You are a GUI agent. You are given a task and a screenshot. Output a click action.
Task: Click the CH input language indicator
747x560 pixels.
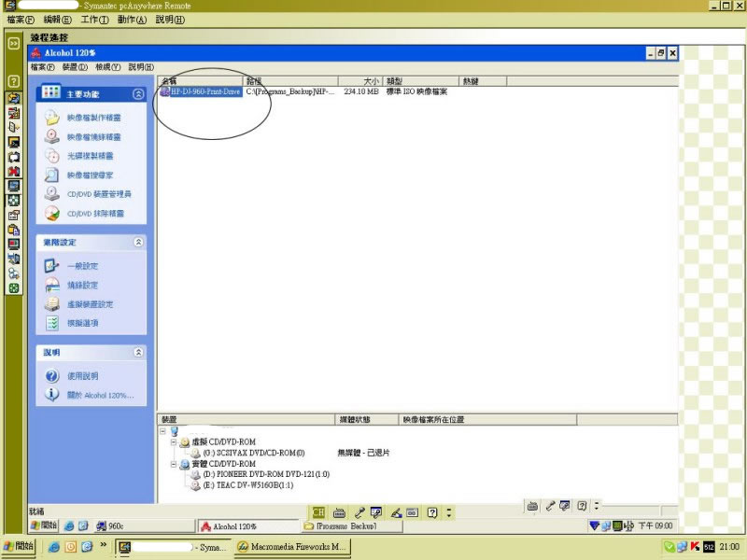[318, 512]
